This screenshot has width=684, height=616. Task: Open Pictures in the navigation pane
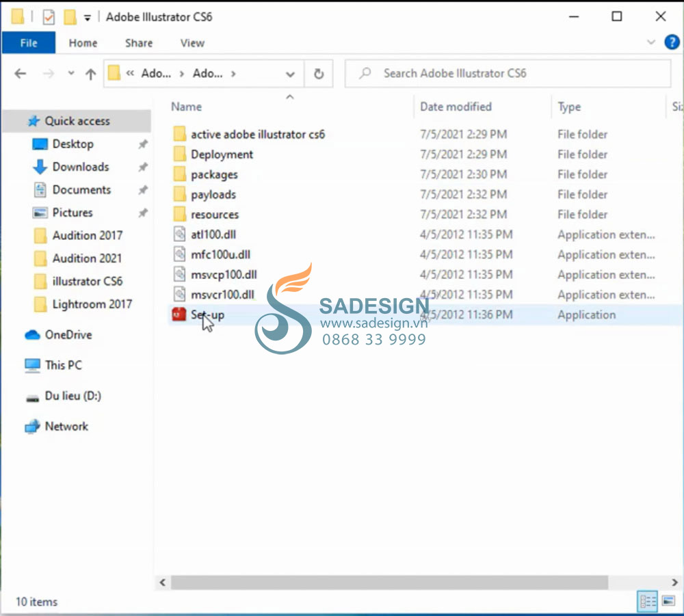point(73,213)
